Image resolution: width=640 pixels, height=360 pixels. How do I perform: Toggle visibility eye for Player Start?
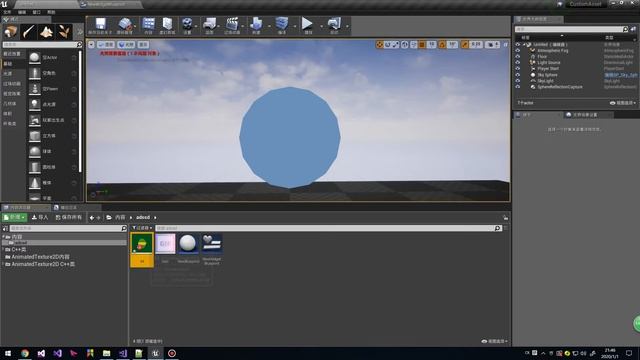pyautogui.click(x=518, y=69)
